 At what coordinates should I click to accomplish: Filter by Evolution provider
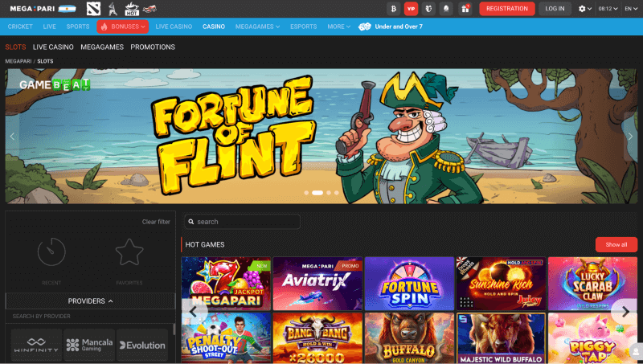point(142,345)
